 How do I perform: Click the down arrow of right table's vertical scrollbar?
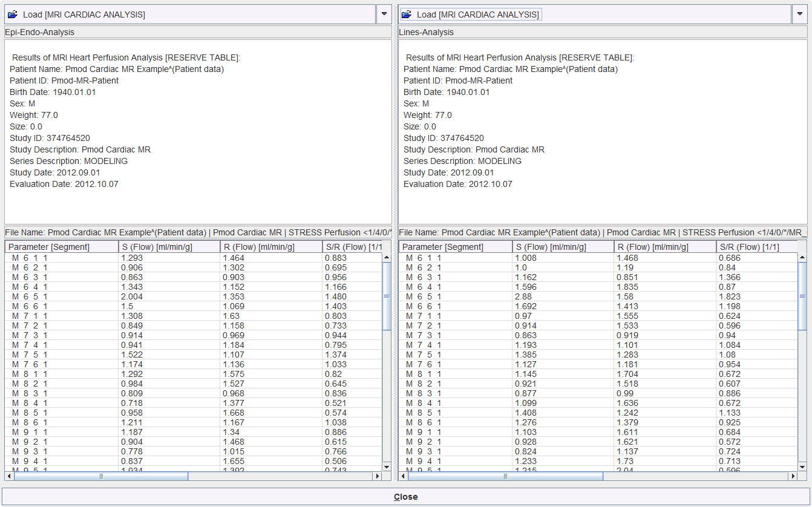pyautogui.click(x=802, y=466)
